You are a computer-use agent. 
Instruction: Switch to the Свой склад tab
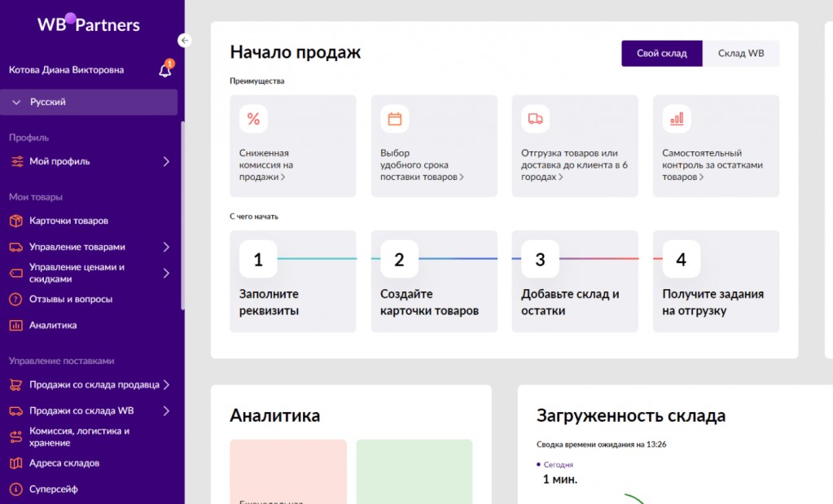[662, 53]
